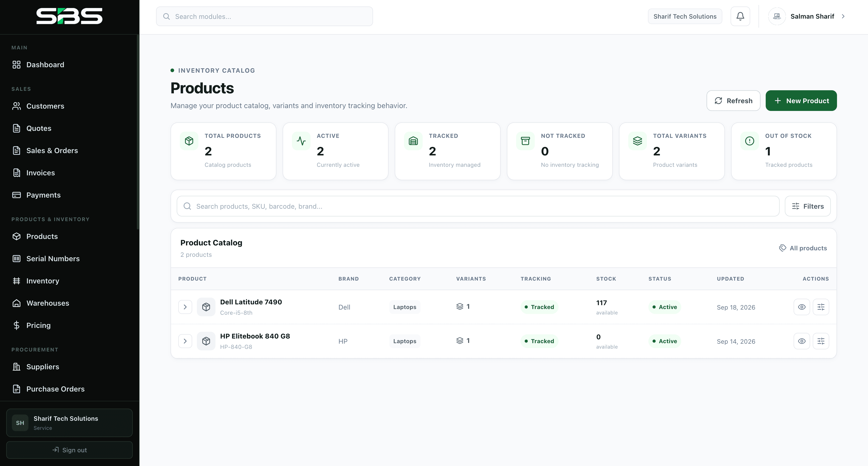Click the Total Variants layers icon
Viewport: 868px width, 466px height.
click(x=638, y=141)
